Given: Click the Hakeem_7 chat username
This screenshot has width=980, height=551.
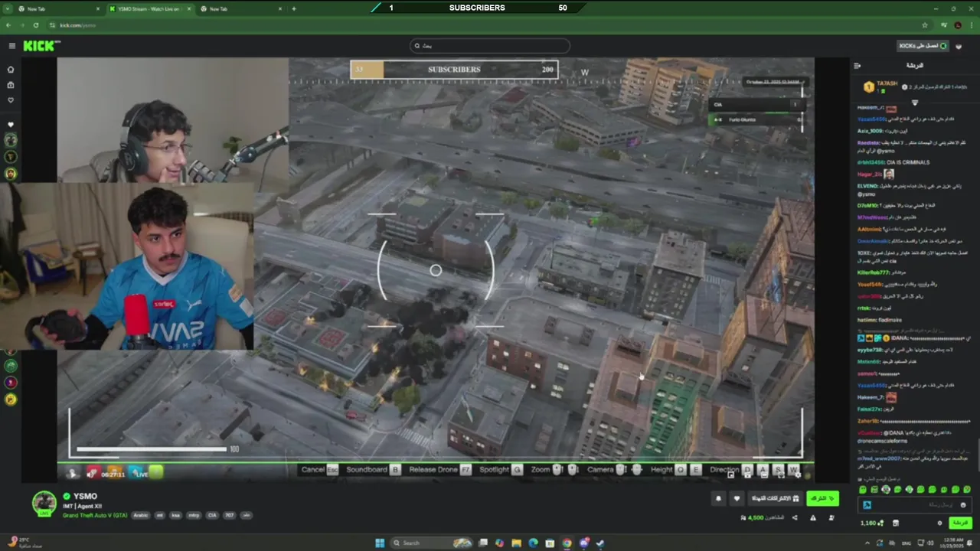Looking at the screenshot, I should [871, 397].
